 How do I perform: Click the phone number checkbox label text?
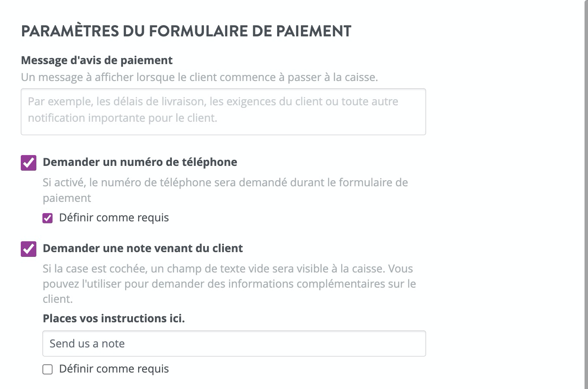(139, 162)
